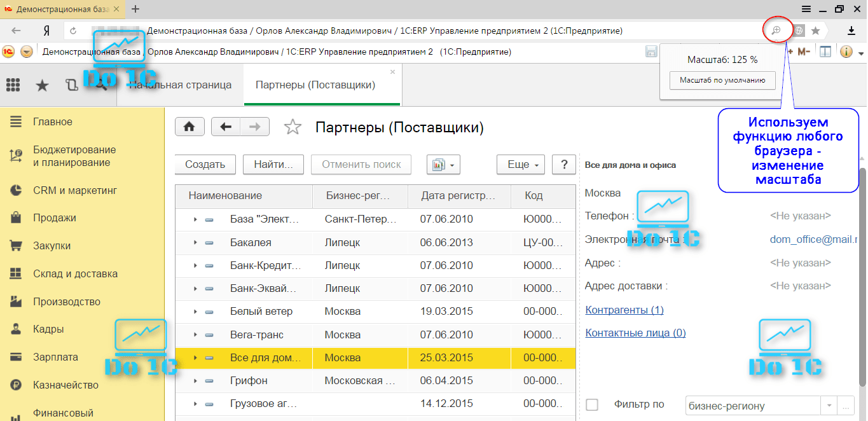Click the vertical scrollbar of details panel

pos(863,277)
